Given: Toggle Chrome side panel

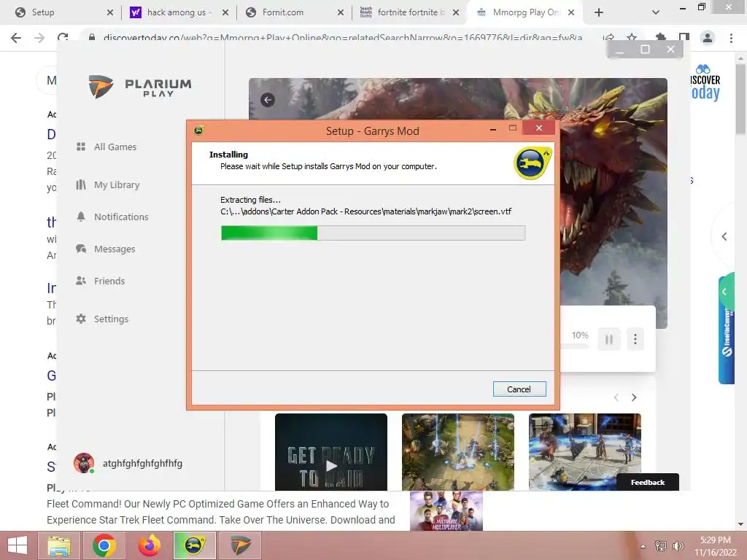Looking at the screenshot, I should (x=684, y=38).
